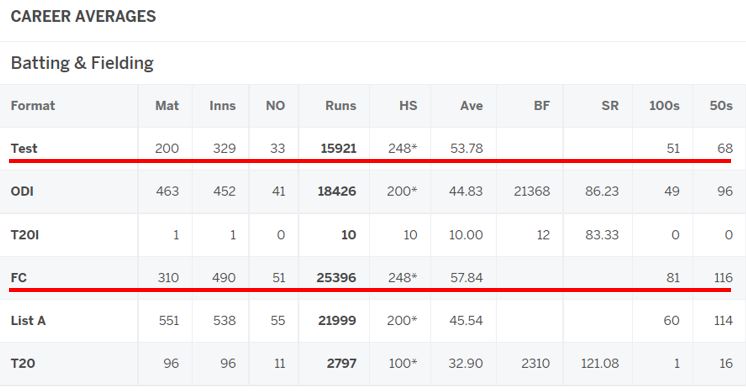Image resolution: width=746 pixels, height=392 pixels.
Task: Click Test runs value 15921
Action: [x=338, y=148]
